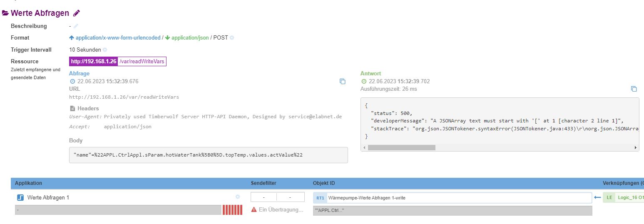Click the horizontal scrollbar thumb in Antwort box
Screen dimensions: 644x224
(x=401, y=147)
